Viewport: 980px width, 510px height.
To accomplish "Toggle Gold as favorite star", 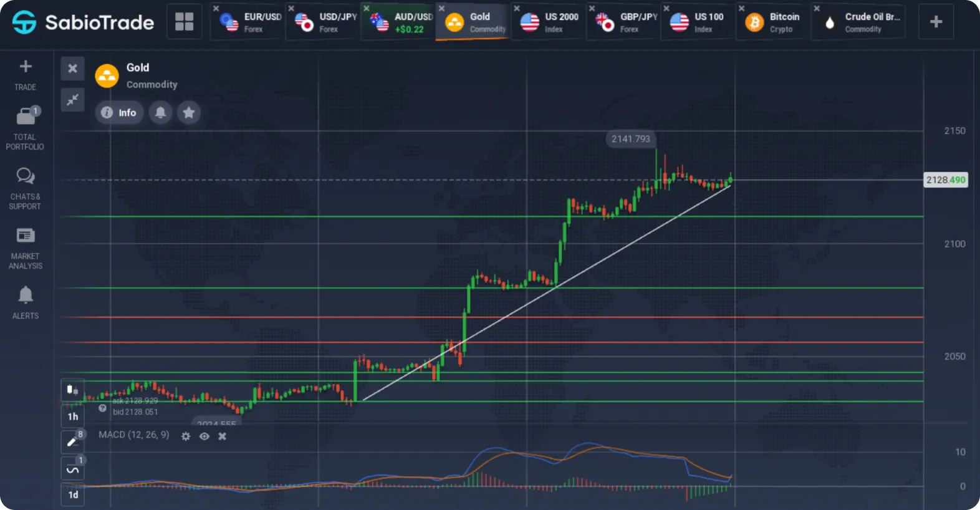I will [189, 112].
